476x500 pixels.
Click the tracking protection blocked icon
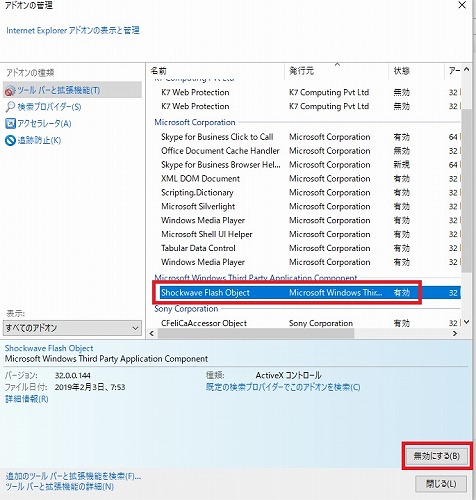(x=10, y=140)
